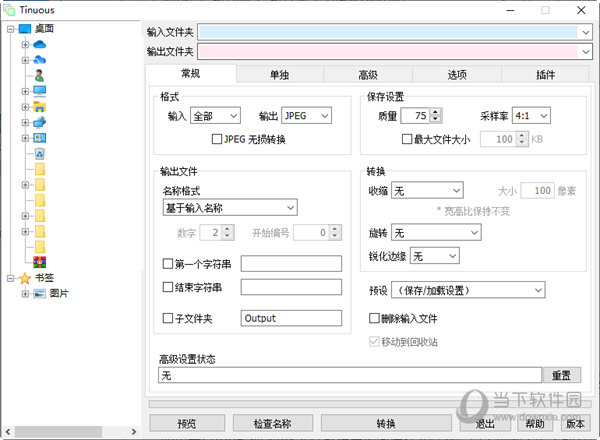Viewport: 600px width, 440px height.
Task: Open 输出 format dropdown showing JPEG
Action: click(x=307, y=116)
